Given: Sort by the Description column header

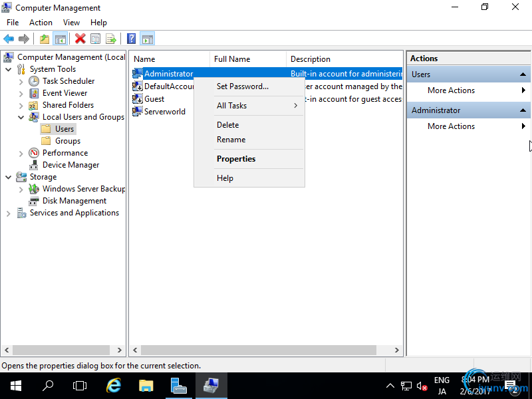Looking at the screenshot, I should click(x=344, y=59).
